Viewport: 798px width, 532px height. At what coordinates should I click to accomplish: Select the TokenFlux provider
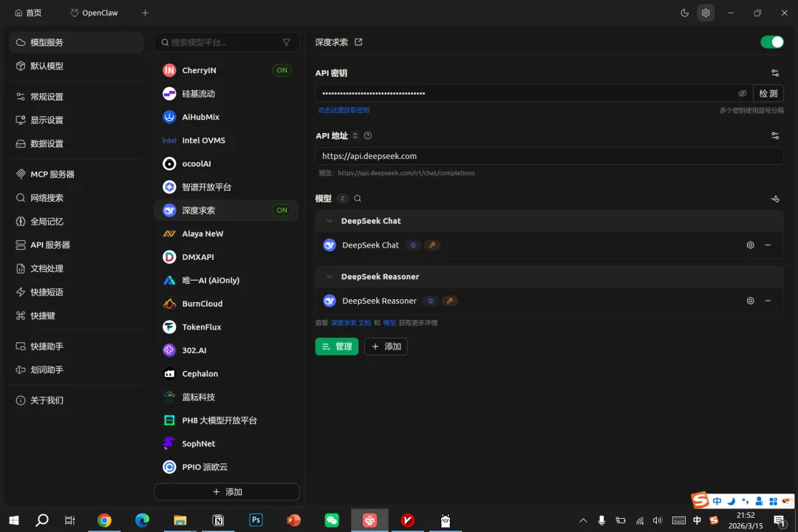click(x=227, y=327)
